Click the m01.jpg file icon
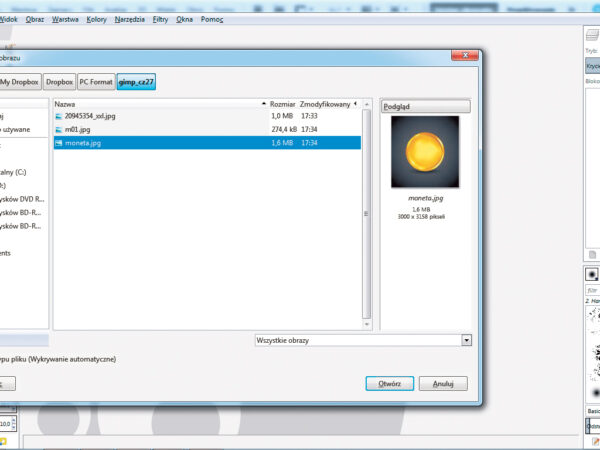This screenshot has height=450, width=600. pyautogui.click(x=58, y=130)
